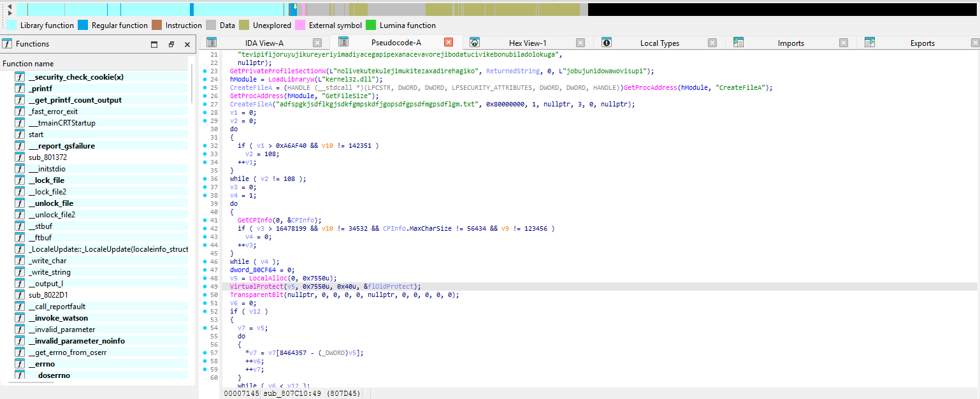Click the Instruction color swatch in legend
The width and height of the screenshot is (980, 399).
[157, 25]
